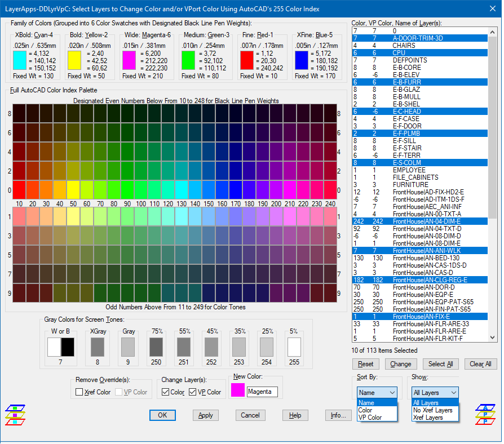
Task: Uncheck the Change Layer Color checkbox
Action: [x=166, y=392]
